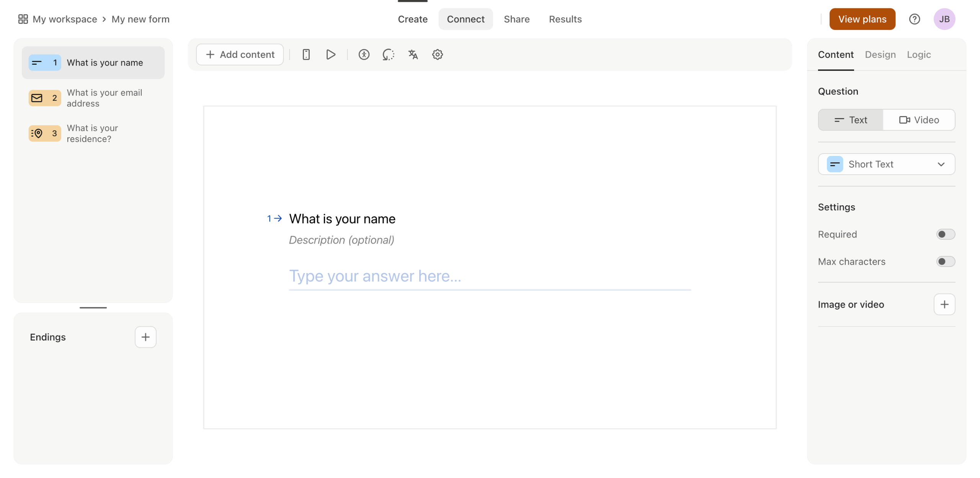Open the accessibility checker icon

[x=364, y=54]
